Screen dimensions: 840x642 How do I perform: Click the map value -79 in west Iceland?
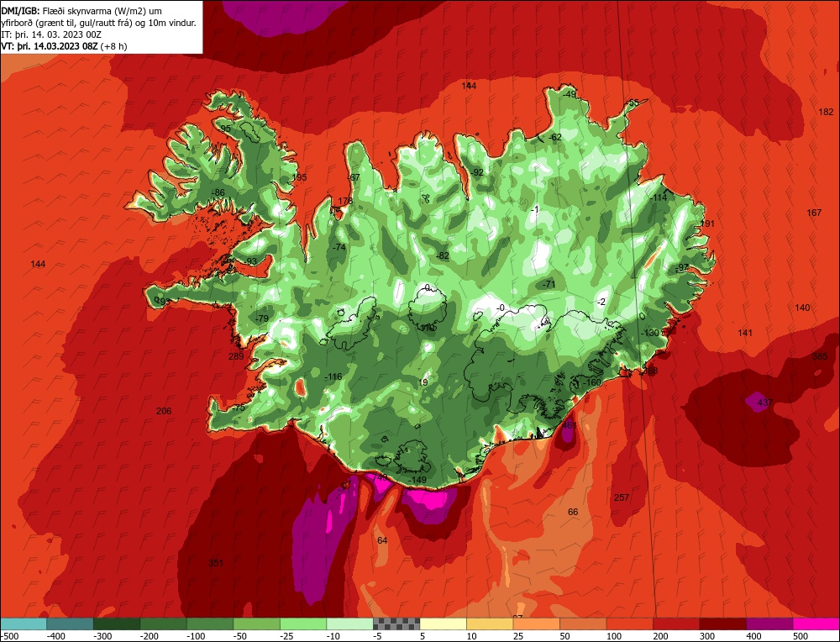(x=261, y=318)
